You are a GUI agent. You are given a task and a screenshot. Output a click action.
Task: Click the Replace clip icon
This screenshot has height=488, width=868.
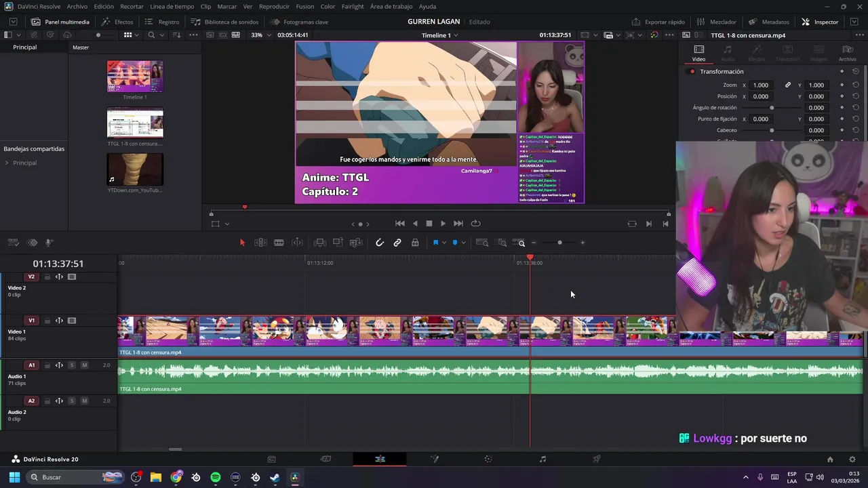[356, 243]
